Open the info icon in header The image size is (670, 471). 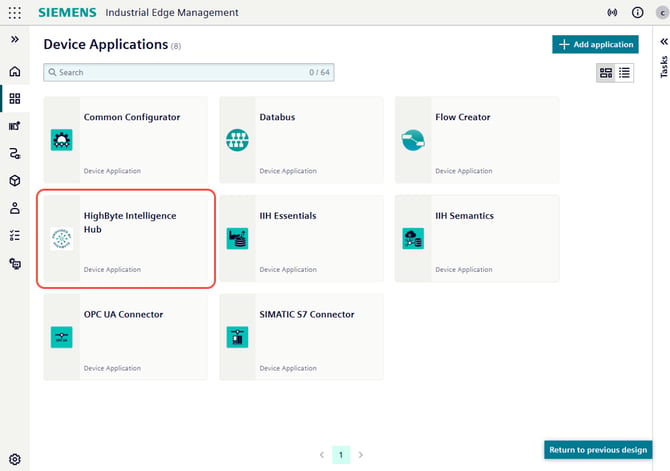[637, 12]
